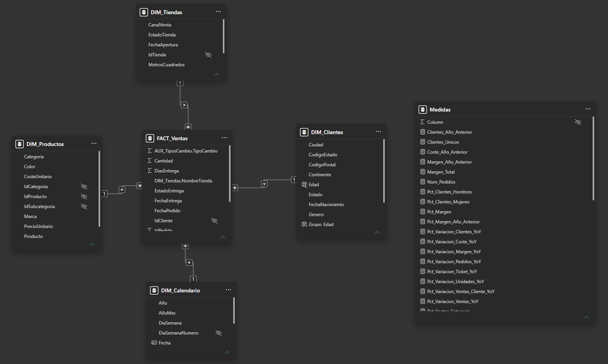
Task: Click the DIM_Clientes table header icon
Action: [304, 132]
